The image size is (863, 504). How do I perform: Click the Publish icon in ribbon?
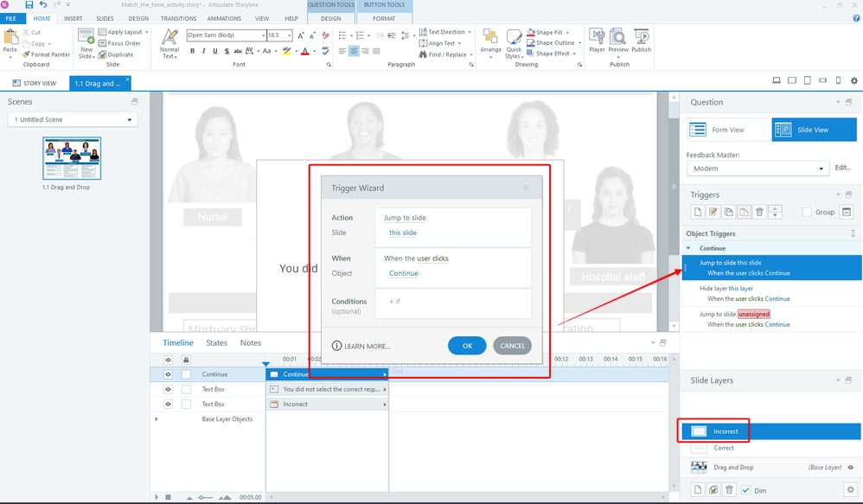(641, 40)
